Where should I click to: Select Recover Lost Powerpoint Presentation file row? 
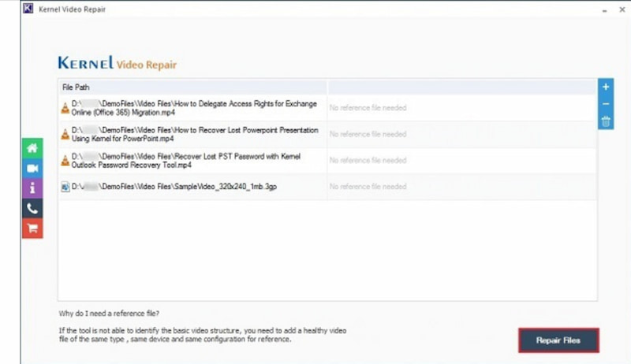point(193,134)
